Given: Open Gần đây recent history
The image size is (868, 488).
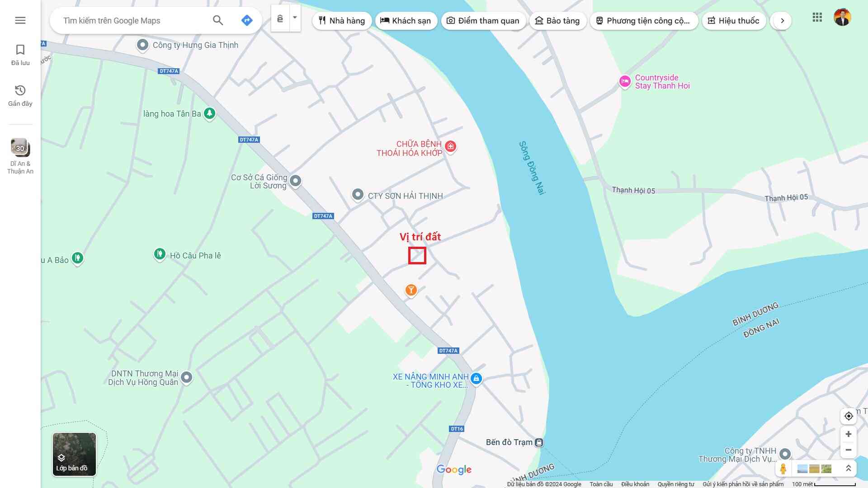Looking at the screenshot, I should [x=20, y=95].
